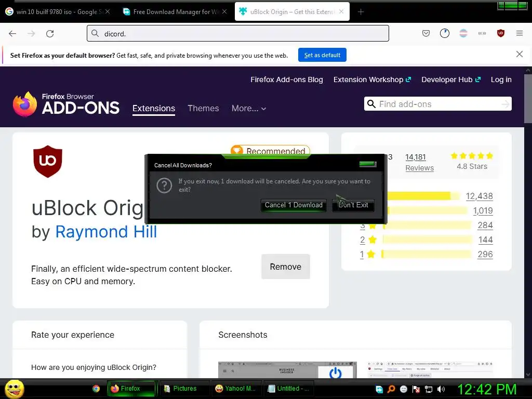Focus the address bar containing dicord.
The height and width of the screenshot is (399, 532).
click(x=238, y=34)
